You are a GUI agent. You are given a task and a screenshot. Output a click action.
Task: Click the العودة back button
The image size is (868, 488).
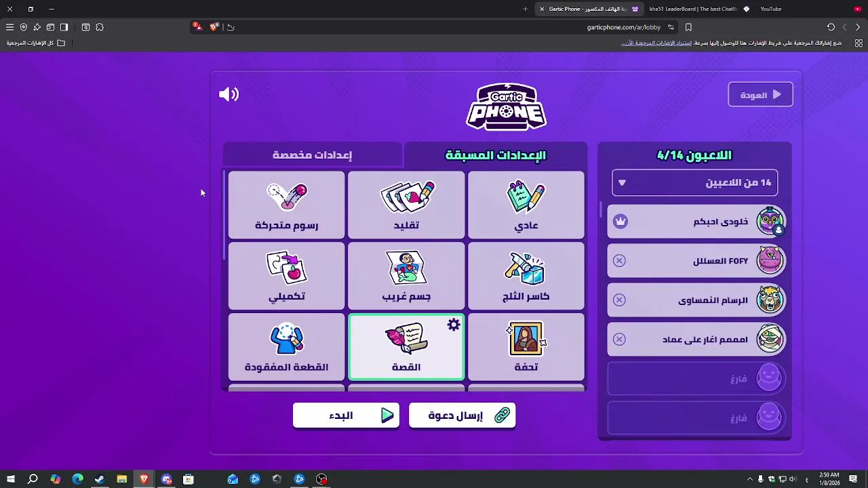(760, 95)
